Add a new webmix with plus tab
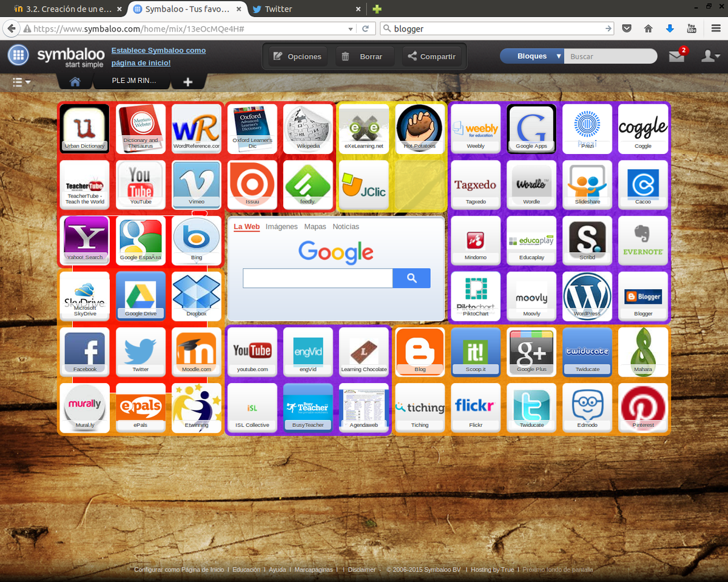Image resolution: width=728 pixels, height=582 pixels. pos(188,81)
